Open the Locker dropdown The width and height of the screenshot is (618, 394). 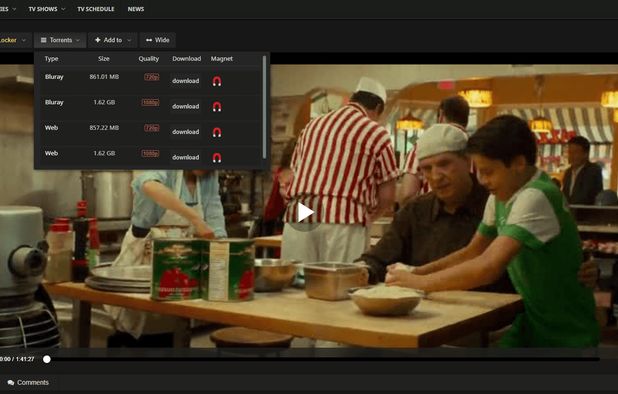[x=13, y=40]
